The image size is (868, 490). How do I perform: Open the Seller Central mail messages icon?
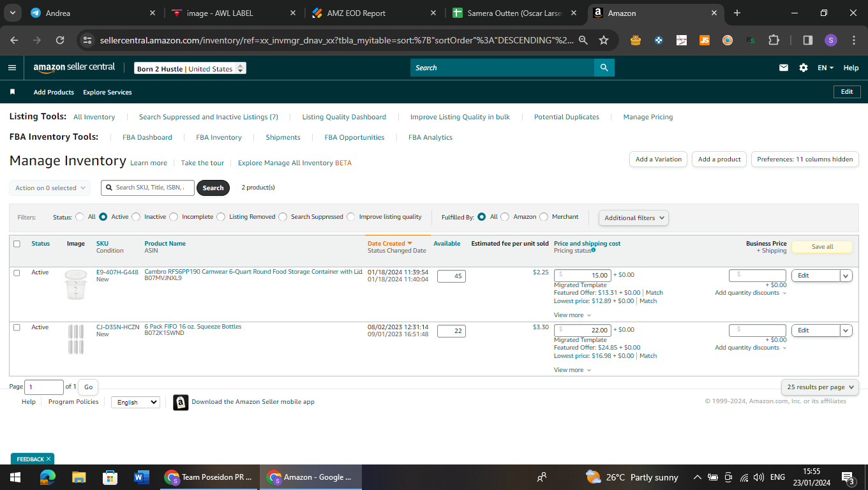coord(784,68)
